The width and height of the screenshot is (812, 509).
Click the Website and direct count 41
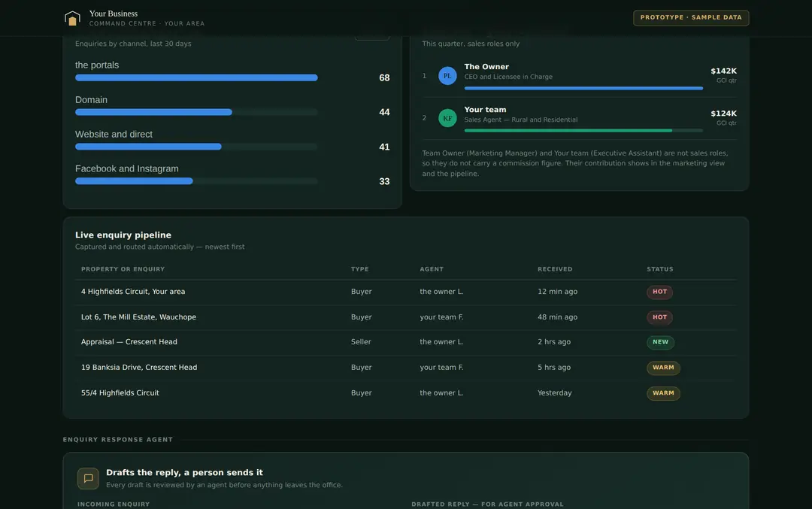[384, 147]
